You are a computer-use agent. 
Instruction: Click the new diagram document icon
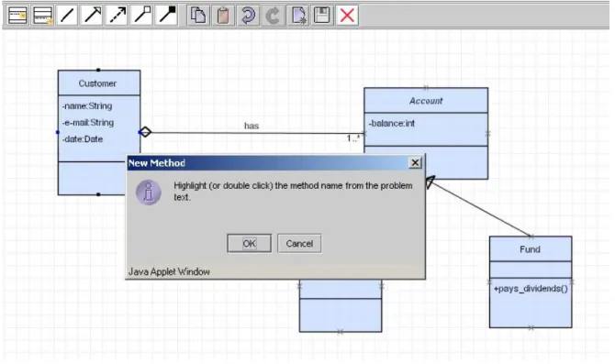297,16
